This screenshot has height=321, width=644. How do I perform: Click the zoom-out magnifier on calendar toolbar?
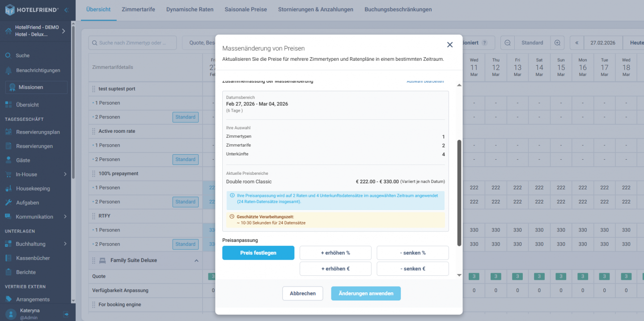pyautogui.click(x=507, y=42)
